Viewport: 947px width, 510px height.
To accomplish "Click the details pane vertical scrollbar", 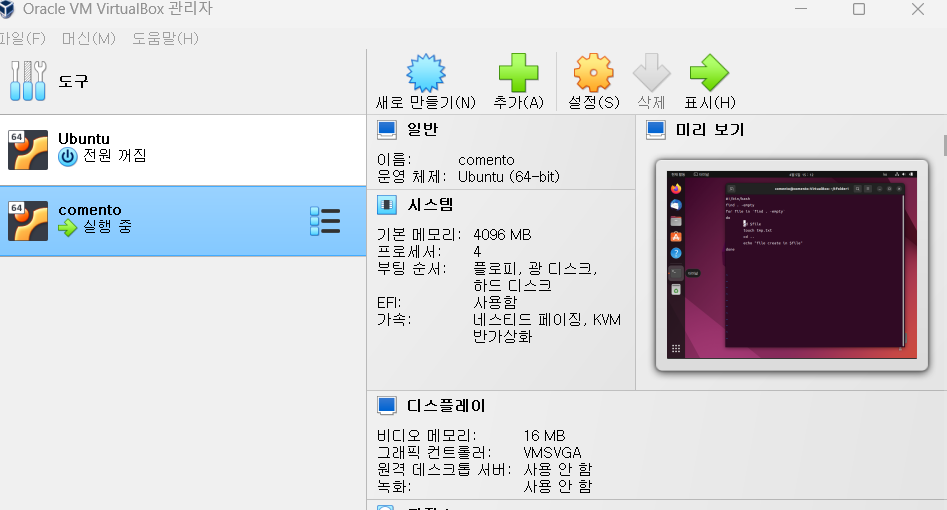I will coord(945,145).
